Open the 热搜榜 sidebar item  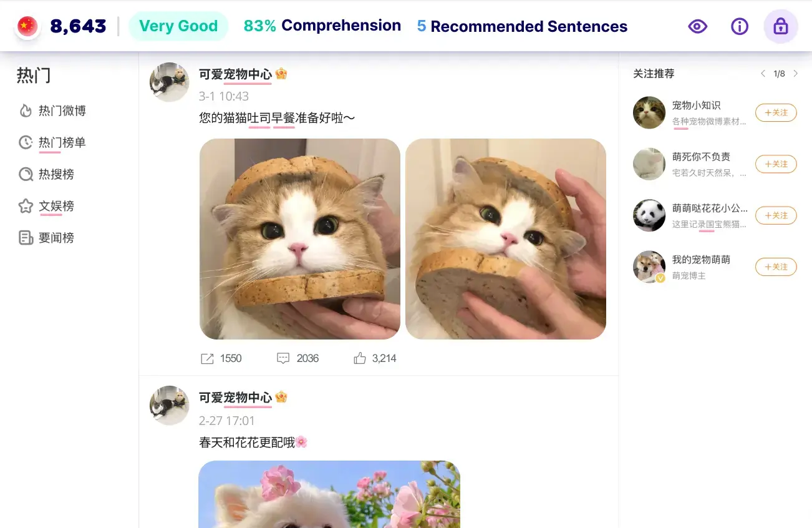click(x=47, y=174)
